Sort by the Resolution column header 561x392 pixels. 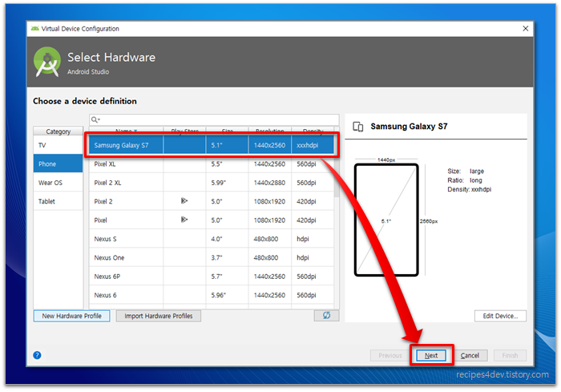pyautogui.click(x=270, y=131)
